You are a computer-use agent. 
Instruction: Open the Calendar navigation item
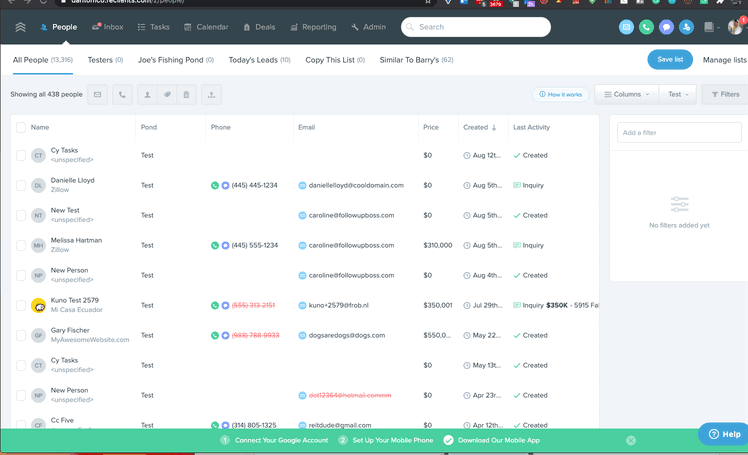coord(206,27)
